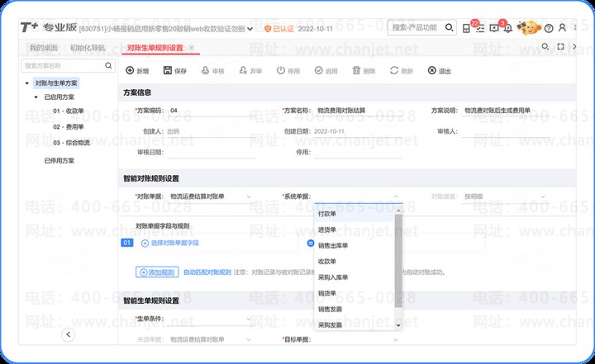Image resolution: width=595 pixels, height=364 pixels.
Task: Collapse the 对账与生单方案 tree node
Action: click(27, 83)
